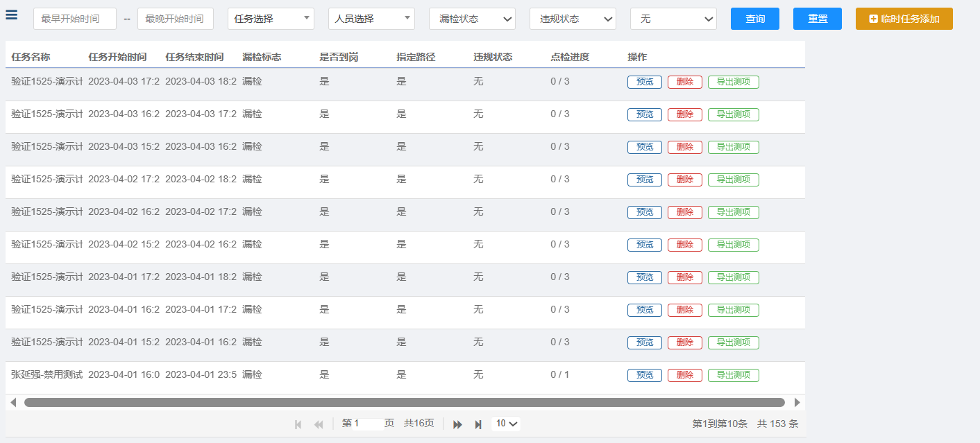Click the 临时任务添加 button
980x443 pixels.
pyautogui.click(x=904, y=19)
